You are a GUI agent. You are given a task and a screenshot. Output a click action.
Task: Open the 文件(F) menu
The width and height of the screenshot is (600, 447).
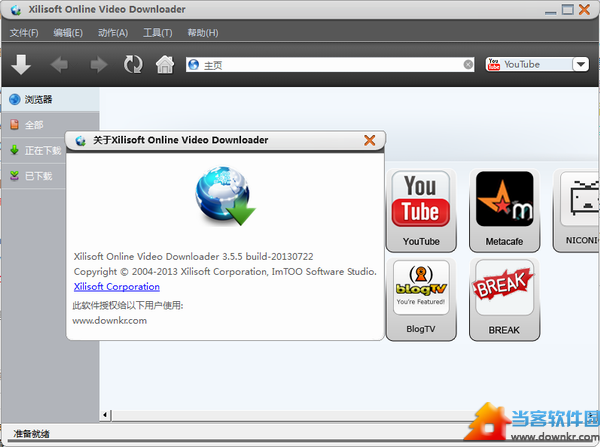click(x=24, y=33)
